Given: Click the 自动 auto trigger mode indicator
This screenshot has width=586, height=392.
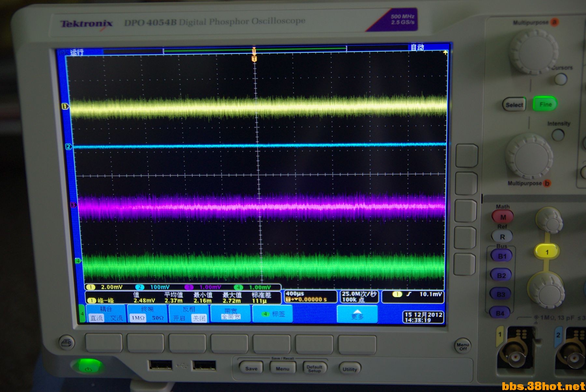Looking at the screenshot, I should click(417, 47).
